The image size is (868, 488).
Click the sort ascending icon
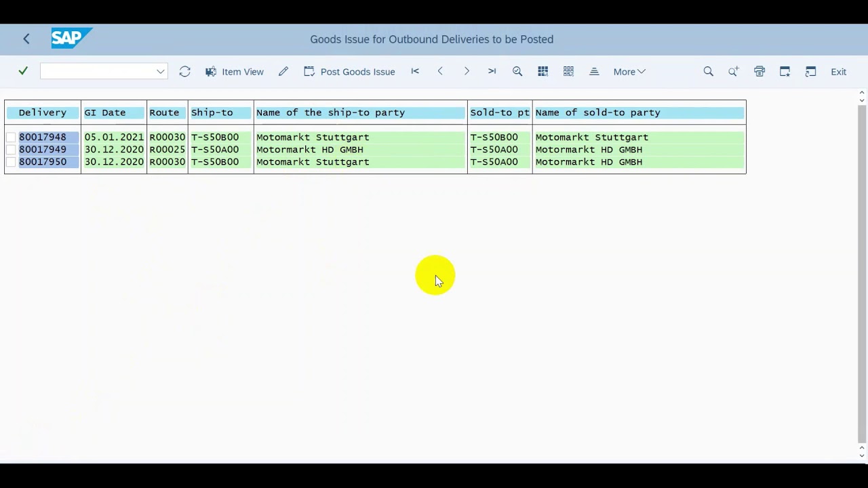pyautogui.click(x=594, y=71)
